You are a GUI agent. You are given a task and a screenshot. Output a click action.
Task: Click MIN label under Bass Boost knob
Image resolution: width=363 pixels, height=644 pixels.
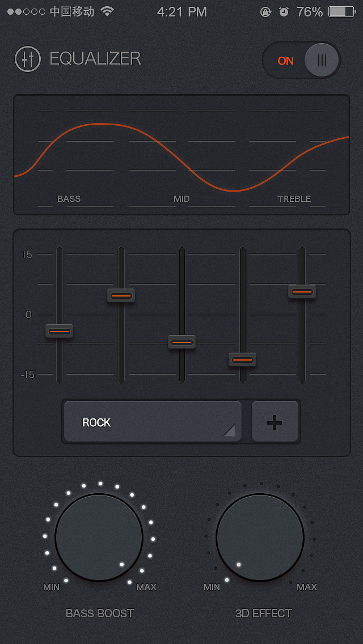point(52,587)
